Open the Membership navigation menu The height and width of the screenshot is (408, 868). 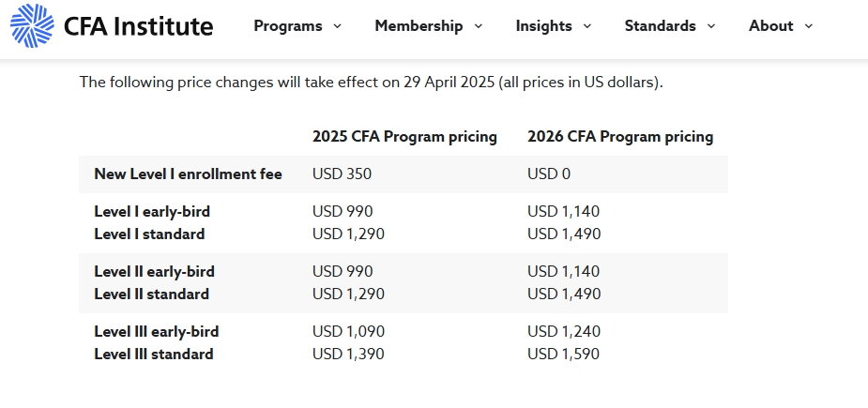click(419, 26)
